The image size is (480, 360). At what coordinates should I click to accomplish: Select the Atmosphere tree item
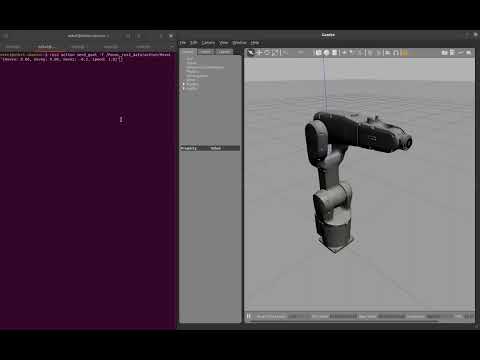(x=197, y=76)
